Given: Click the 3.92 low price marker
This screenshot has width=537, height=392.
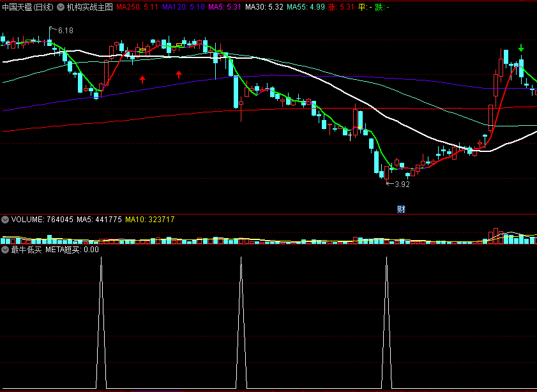Looking at the screenshot, I should 402,184.
